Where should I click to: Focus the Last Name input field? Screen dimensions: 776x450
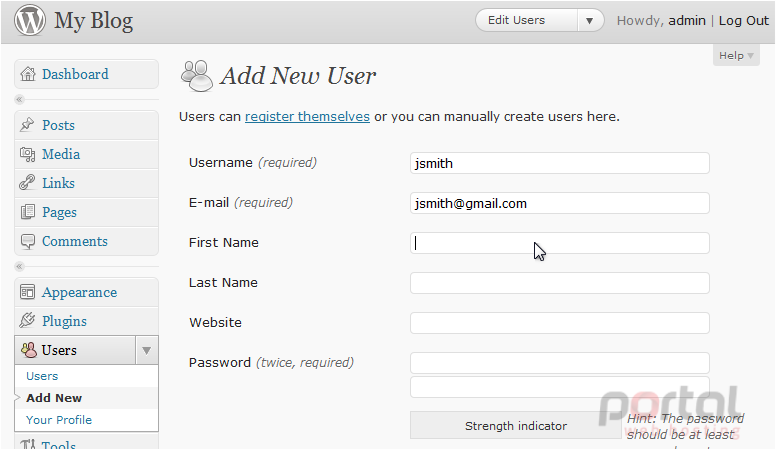point(560,283)
